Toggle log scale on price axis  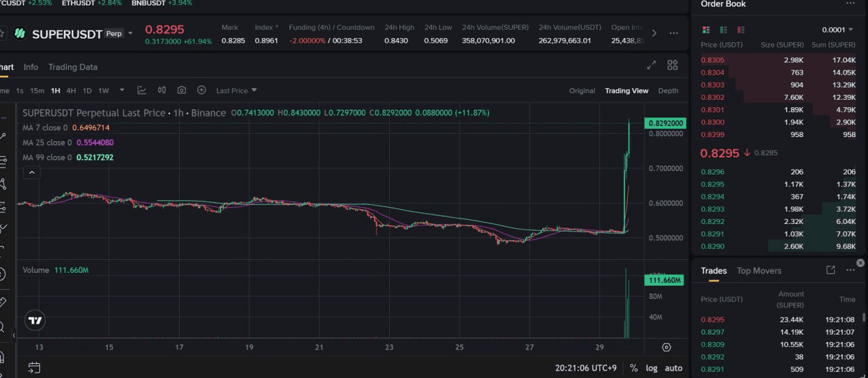[652, 368]
